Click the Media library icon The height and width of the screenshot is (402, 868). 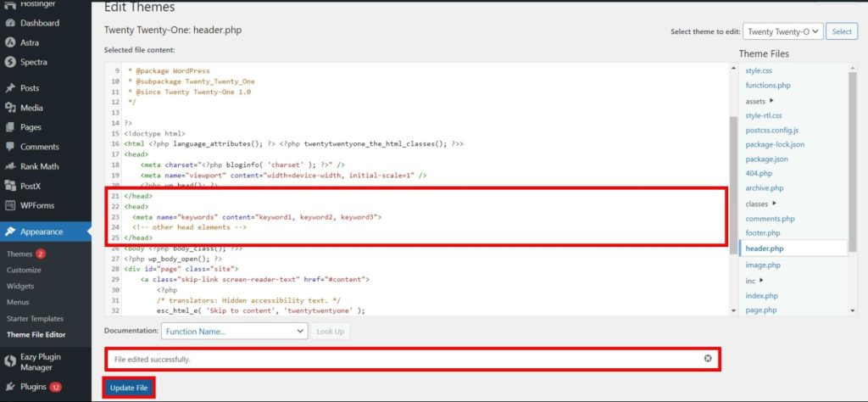pyautogui.click(x=9, y=108)
